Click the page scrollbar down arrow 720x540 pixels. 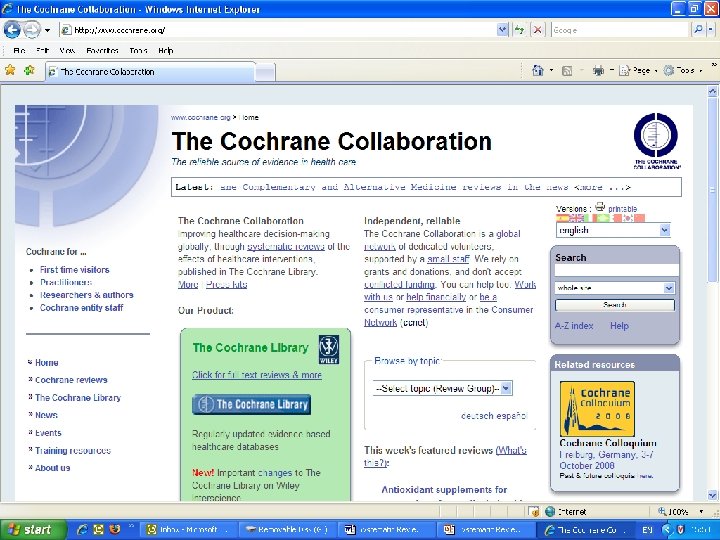[x=712, y=495]
